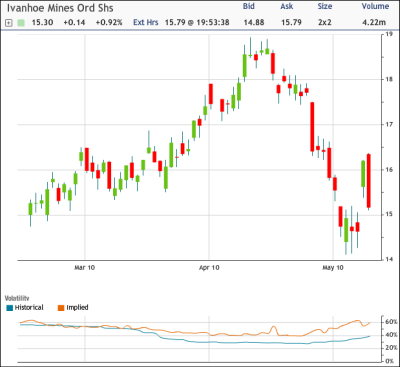The image size is (400, 367).
Task: Click the Implied legend label
Action: click(77, 308)
